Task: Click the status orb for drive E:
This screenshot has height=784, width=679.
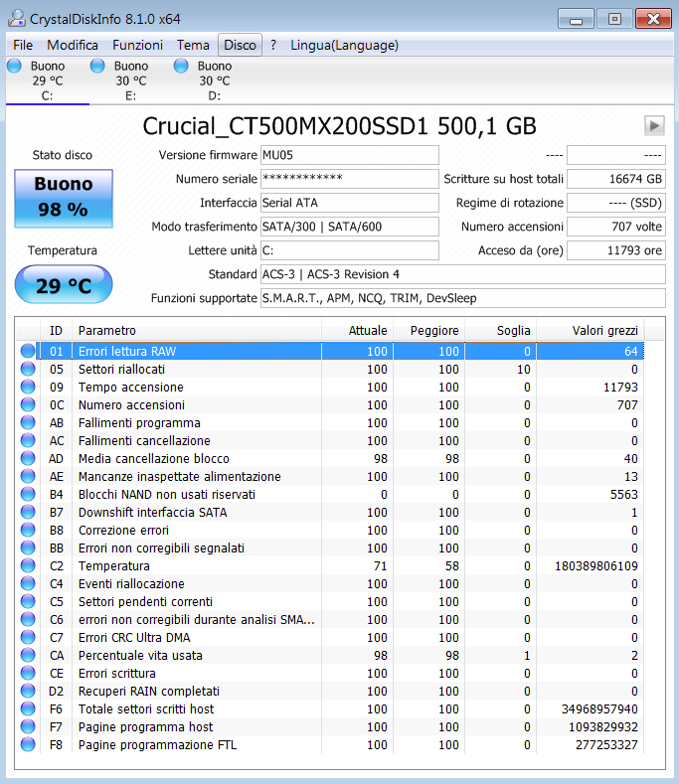Action: [97, 66]
